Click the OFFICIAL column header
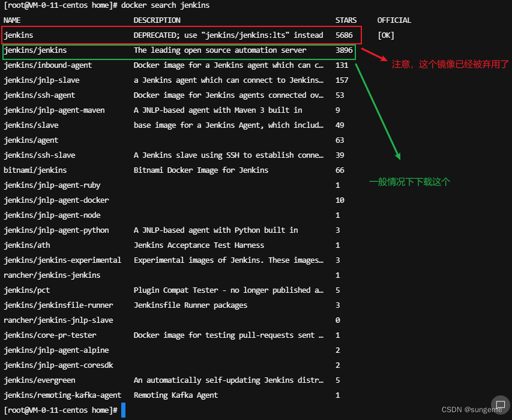 (394, 20)
